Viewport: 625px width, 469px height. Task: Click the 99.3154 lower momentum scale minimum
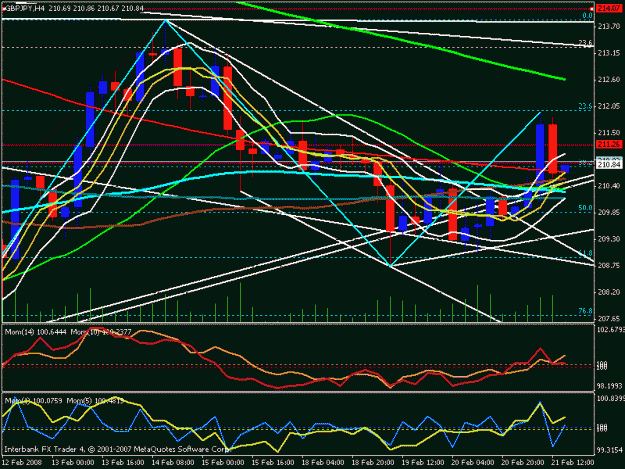click(x=610, y=450)
